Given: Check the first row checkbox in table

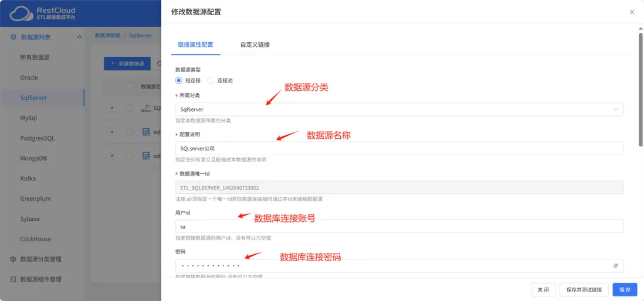Looking at the screenshot, I should [130, 108].
